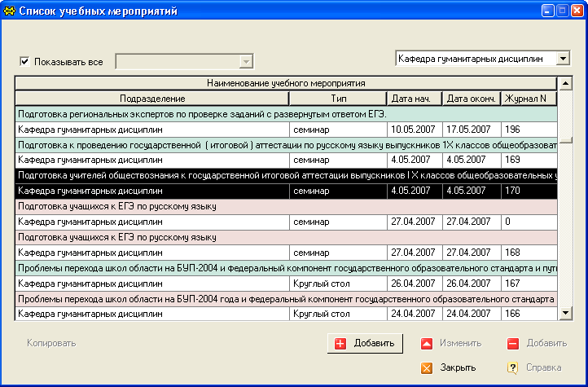Click the question mark icon beside Справка
This screenshot has height=387, width=588.
click(x=512, y=368)
